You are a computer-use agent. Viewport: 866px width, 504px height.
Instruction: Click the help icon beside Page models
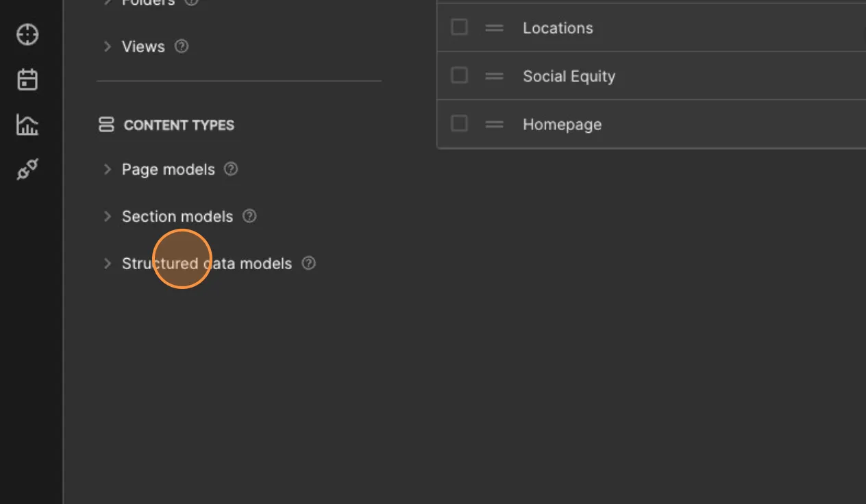(x=232, y=169)
